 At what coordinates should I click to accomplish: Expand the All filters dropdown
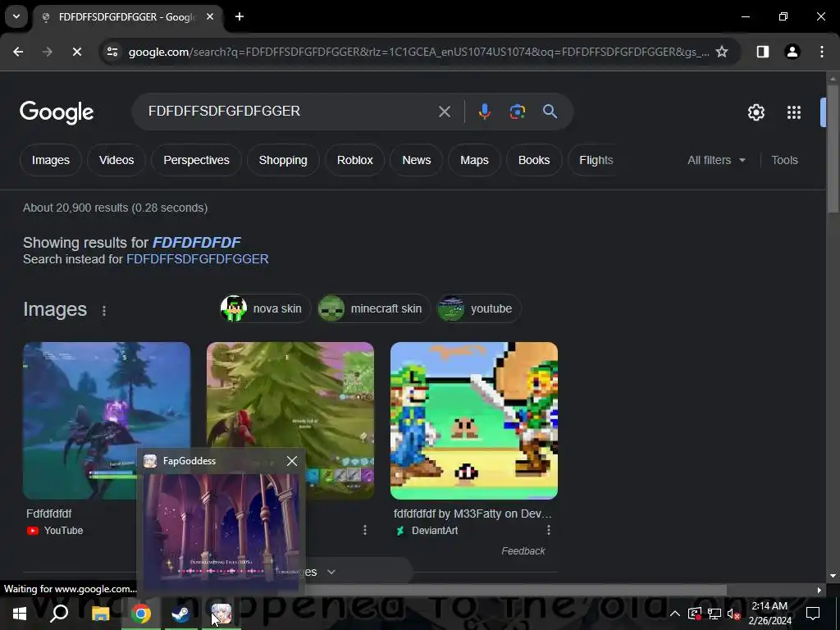click(x=716, y=160)
